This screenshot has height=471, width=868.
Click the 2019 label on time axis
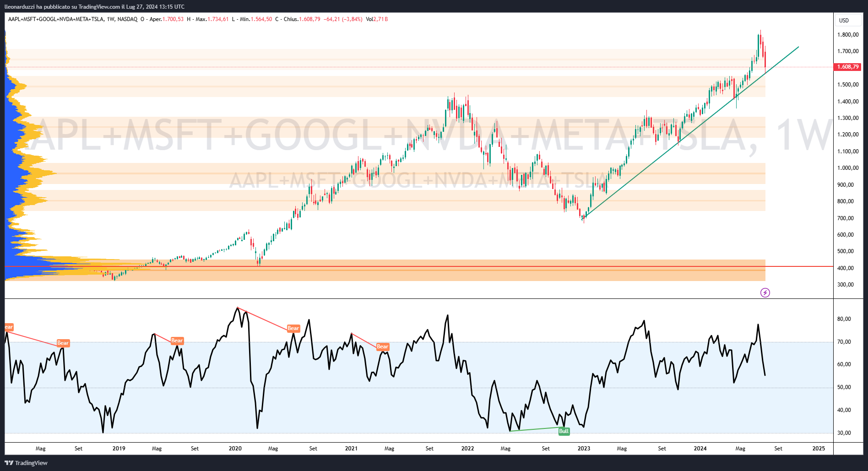click(119, 449)
